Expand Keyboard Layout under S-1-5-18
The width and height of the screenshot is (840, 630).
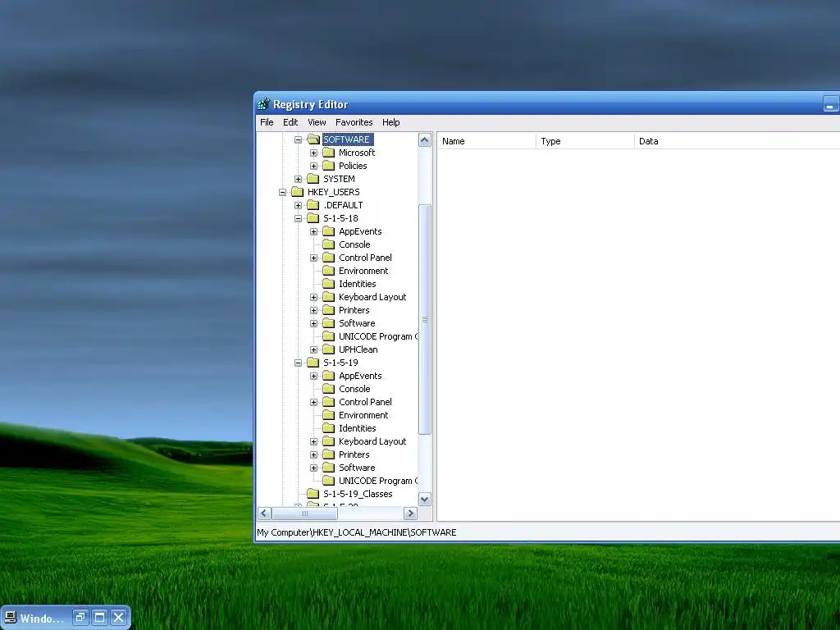pyautogui.click(x=314, y=297)
